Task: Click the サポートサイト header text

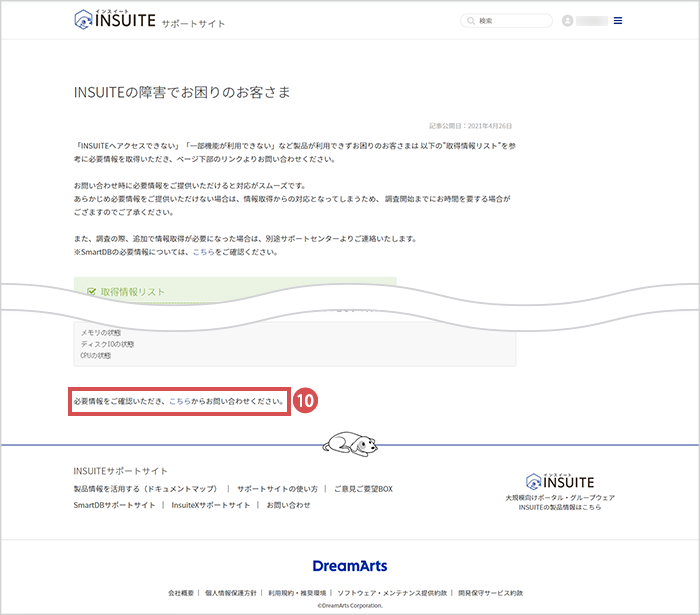Action: pos(193,24)
